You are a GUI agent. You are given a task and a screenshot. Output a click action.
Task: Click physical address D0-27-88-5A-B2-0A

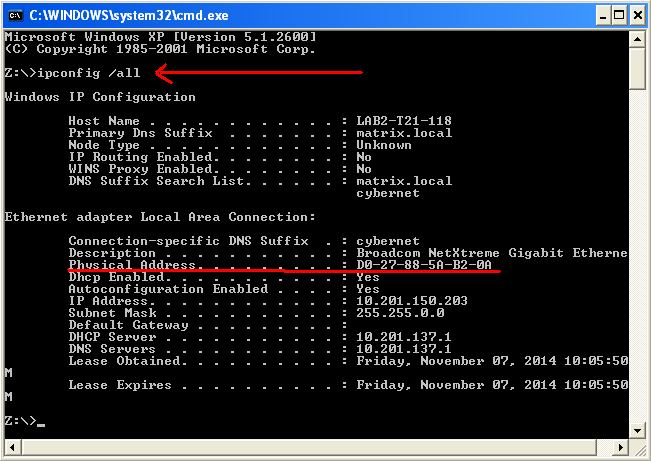(424, 265)
